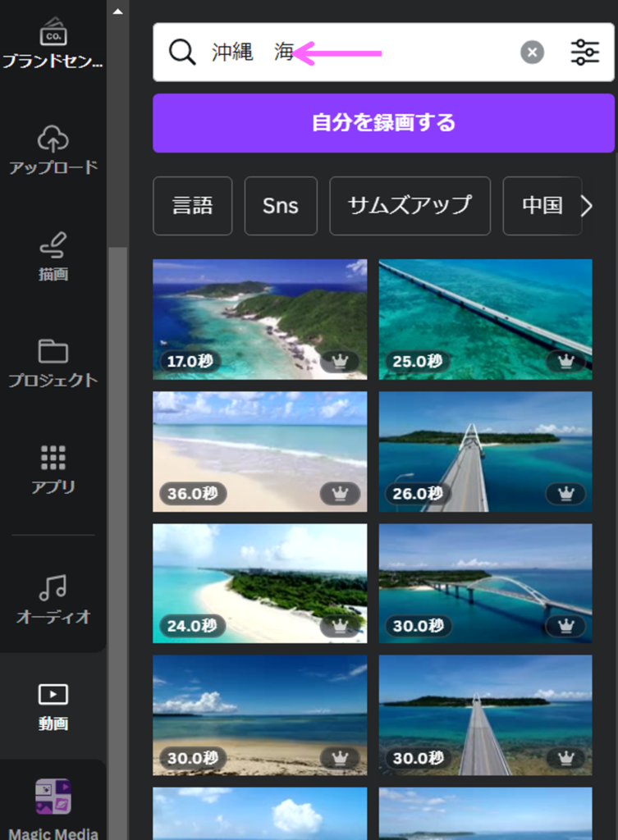Select the 17.0秒 island aerial video
The height and width of the screenshot is (840, 618).
(259, 318)
